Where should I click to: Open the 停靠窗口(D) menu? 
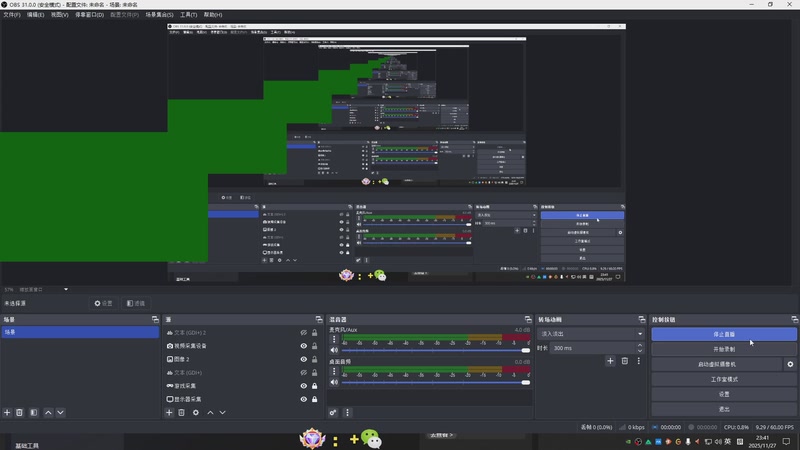(89, 15)
